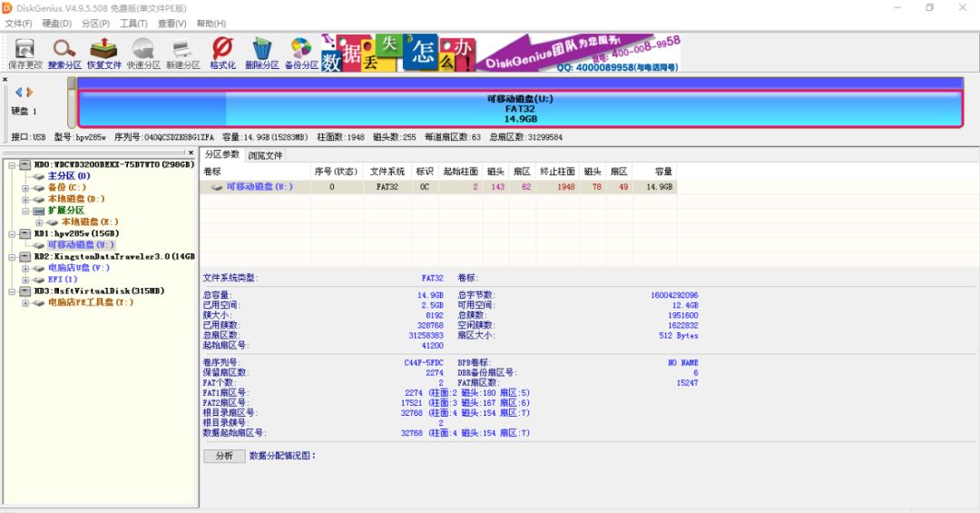Collapse the HD3 MsftVirtualDisk node

(12, 291)
